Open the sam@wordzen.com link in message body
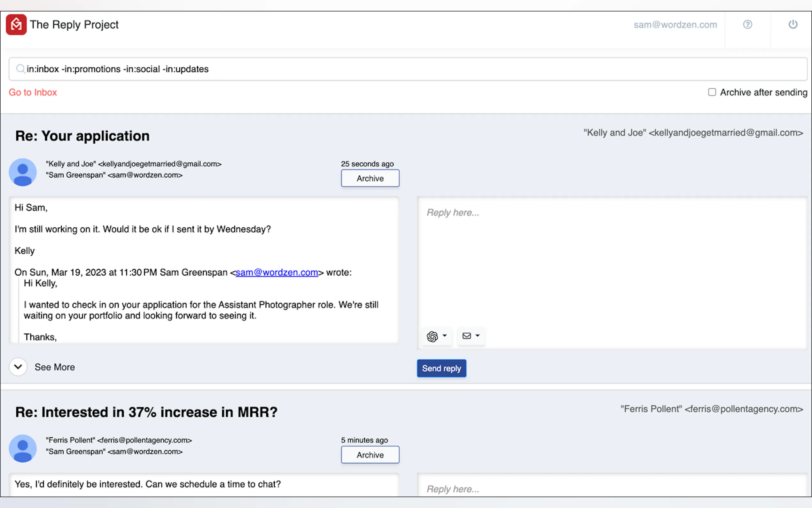The width and height of the screenshot is (812, 508). pyautogui.click(x=277, y=272)
